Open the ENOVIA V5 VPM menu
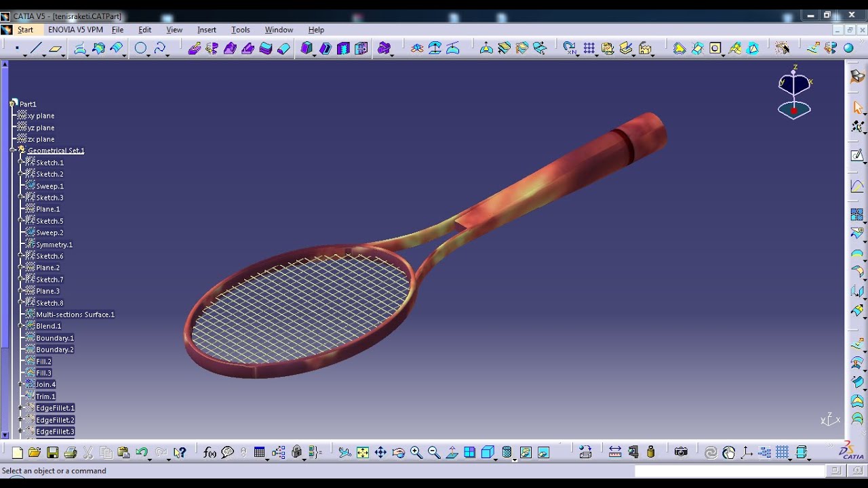 (x=75, y=30)
